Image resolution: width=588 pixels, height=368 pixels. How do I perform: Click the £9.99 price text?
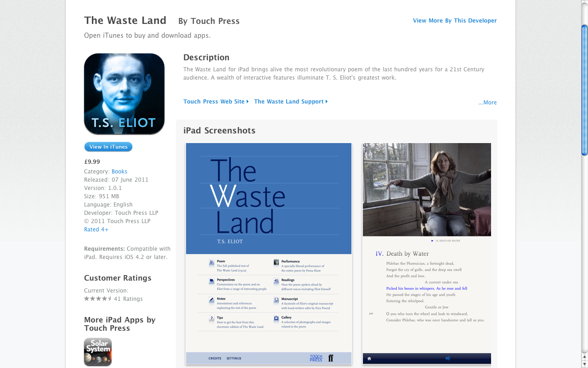(92, 162)
